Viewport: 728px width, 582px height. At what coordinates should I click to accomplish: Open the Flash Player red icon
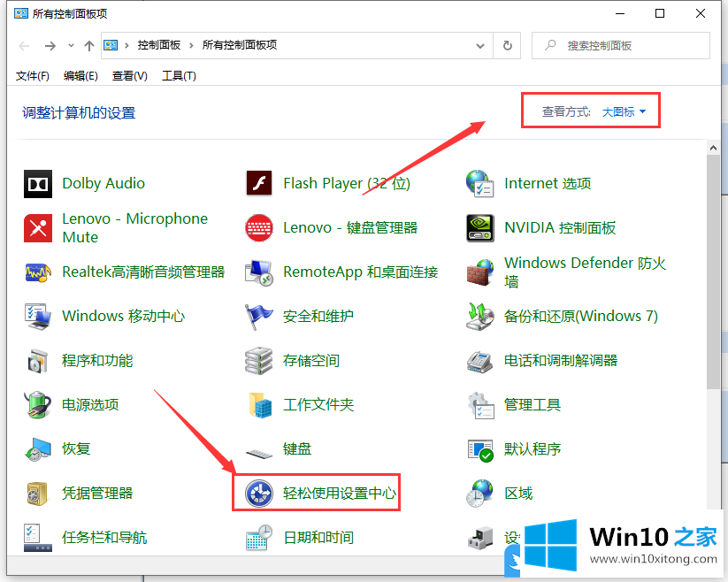pyautogui.click(x=259, y=183)
